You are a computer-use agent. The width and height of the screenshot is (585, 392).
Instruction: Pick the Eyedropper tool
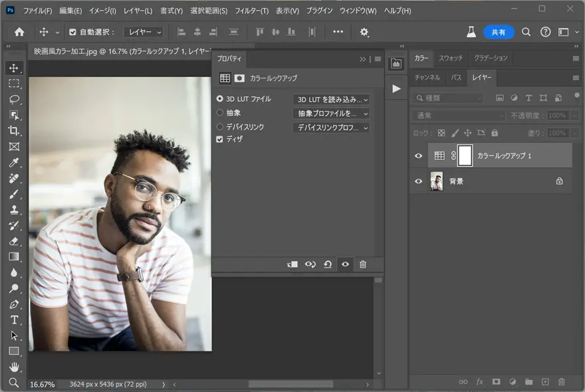[x=14, y=163]
